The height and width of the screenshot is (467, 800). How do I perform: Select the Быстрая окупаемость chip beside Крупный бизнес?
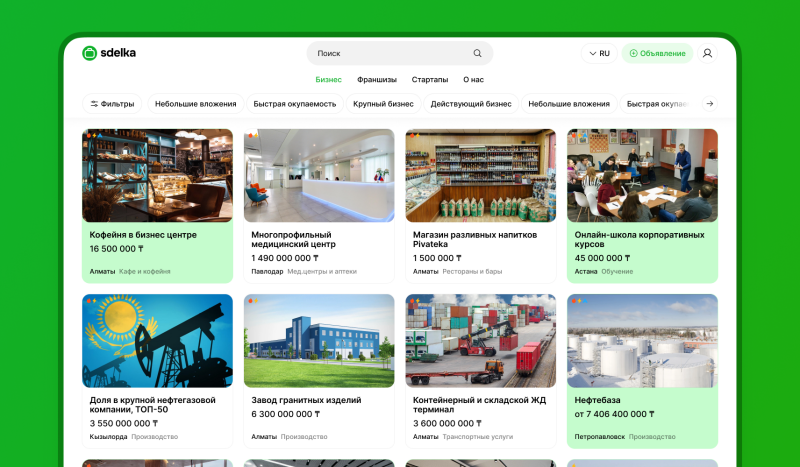click(x=294, y=104)
